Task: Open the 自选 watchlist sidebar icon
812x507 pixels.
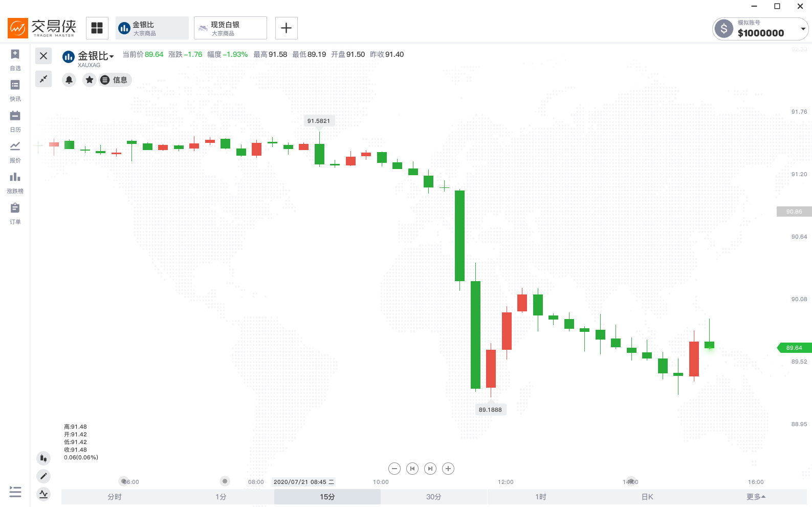Action: coord(15,60)
